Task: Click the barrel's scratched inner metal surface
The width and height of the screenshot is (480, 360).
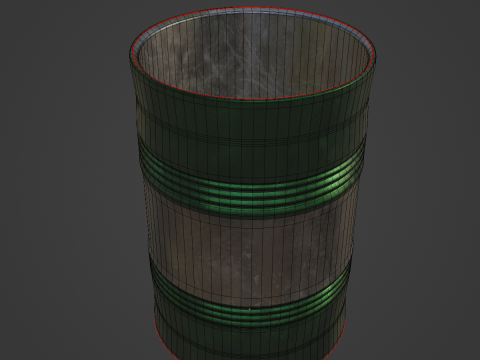Action: [252, 55]
